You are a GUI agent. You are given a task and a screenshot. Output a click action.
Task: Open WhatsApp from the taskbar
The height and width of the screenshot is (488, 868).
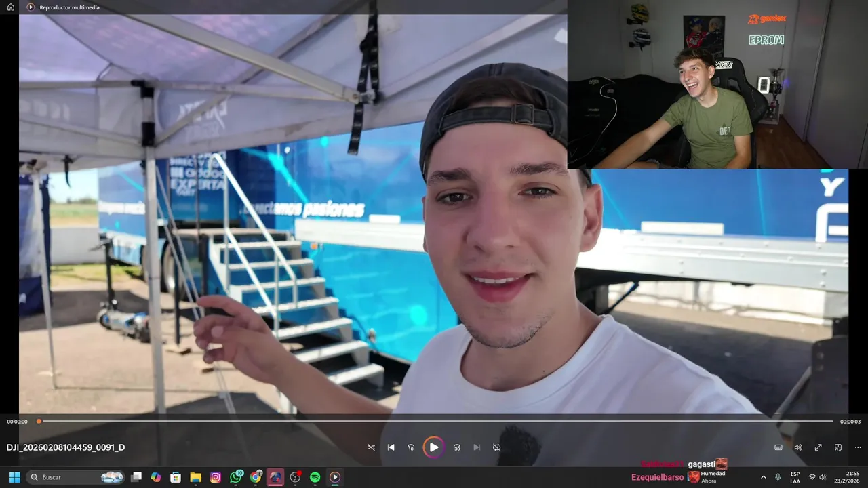coord(236,477)
